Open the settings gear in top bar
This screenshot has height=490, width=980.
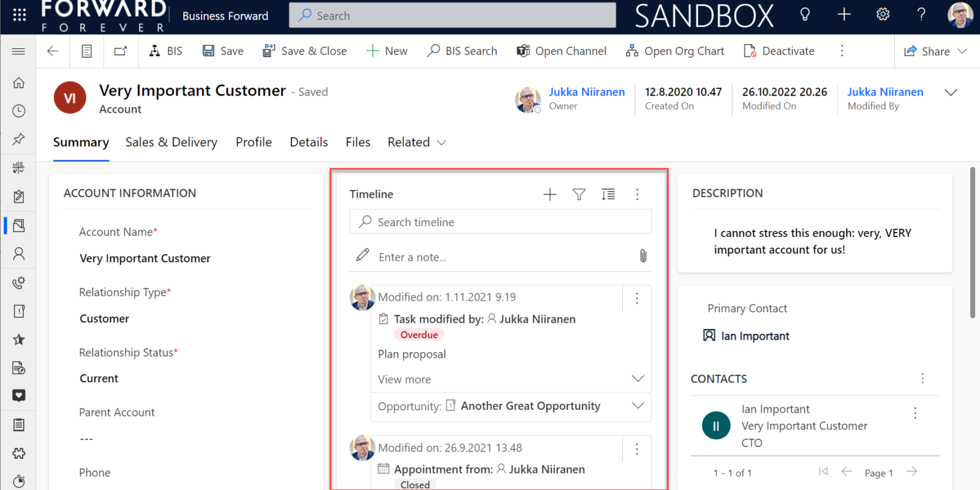click(x=883, y=15)
